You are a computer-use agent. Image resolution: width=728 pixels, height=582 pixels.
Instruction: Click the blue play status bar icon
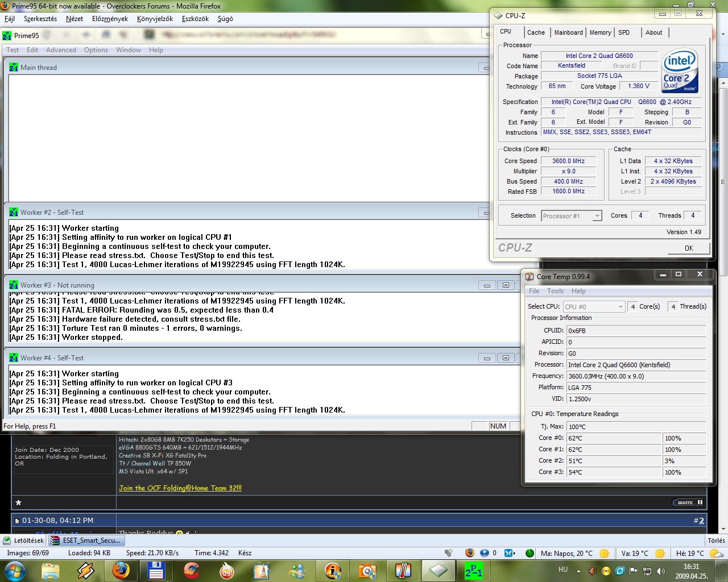(x=485, y=553)
